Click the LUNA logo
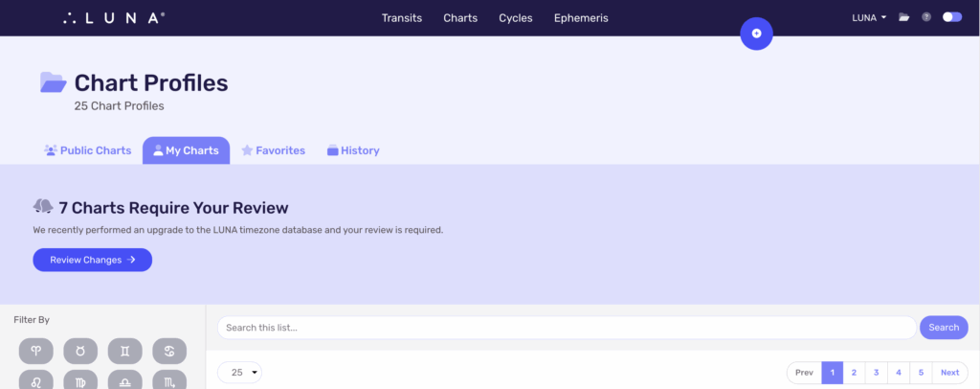Viewport: 980px width, 389px height. (114, 17)
